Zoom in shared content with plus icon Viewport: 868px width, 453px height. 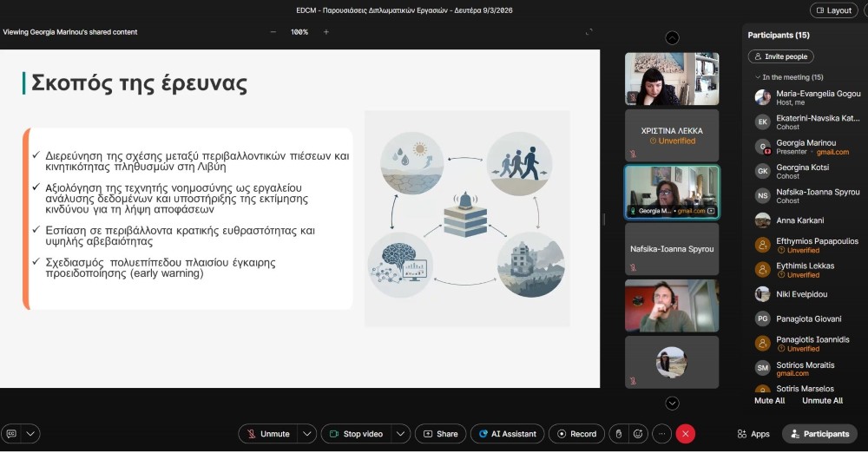tap(326, 32)
